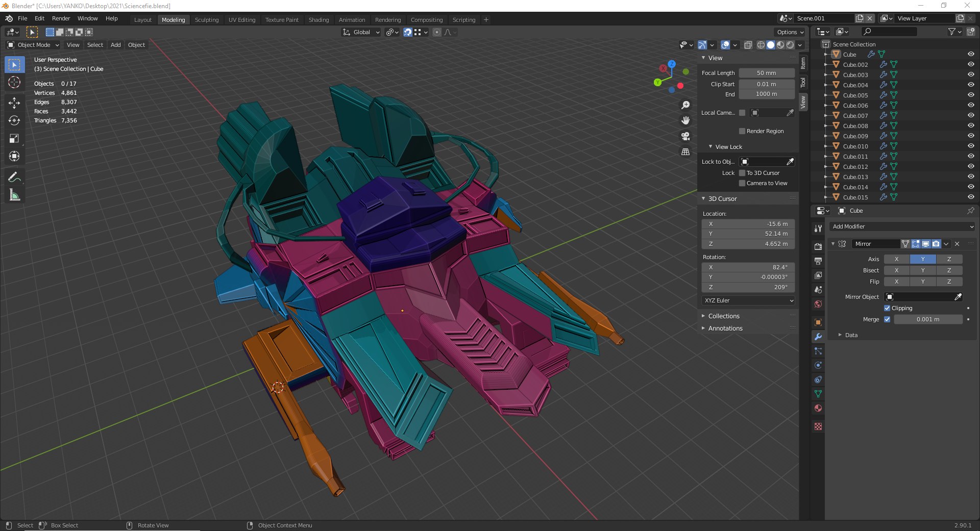
Task: Click the Merge distance 0.001 m slider
Action: tap(928, 319)
